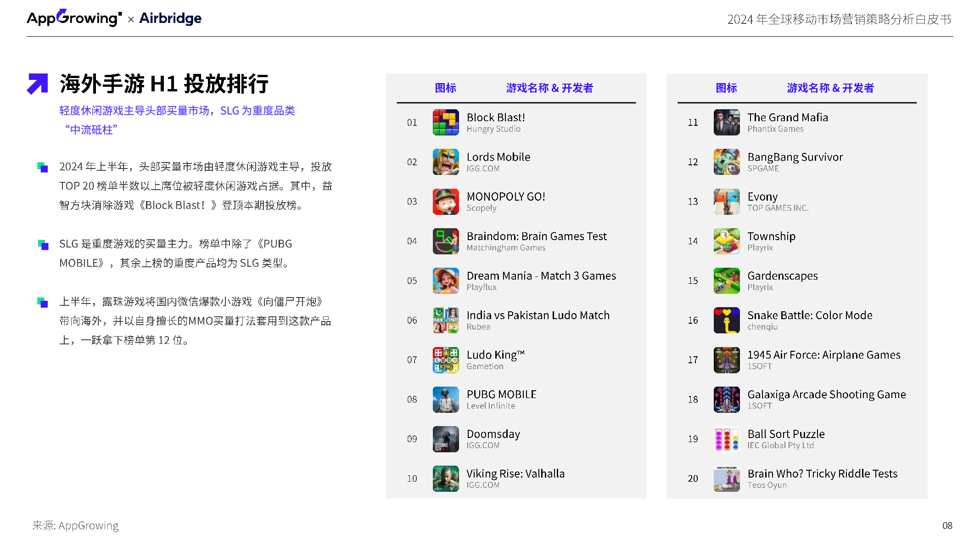Click the 1945 Air Force: Airplane Games title

point(823,355)
